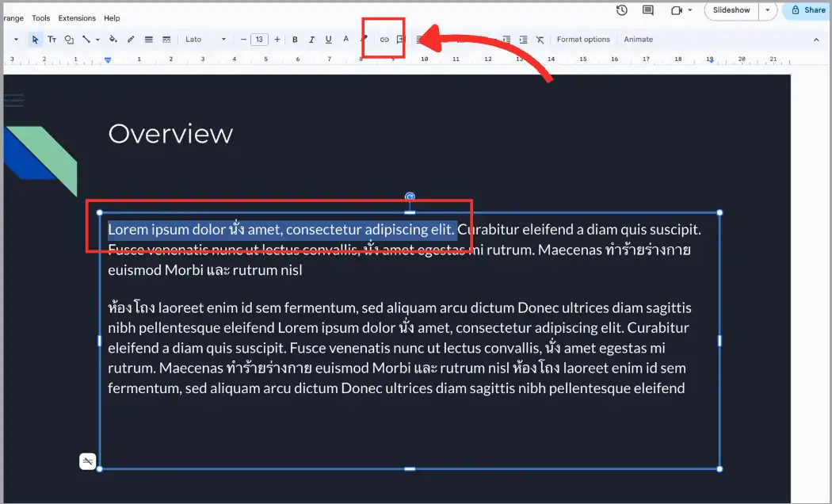This screenshot has width=832, height=504.
Task: Open the Slideshow options dropdown arrow
Action: [x=767, y=10]
